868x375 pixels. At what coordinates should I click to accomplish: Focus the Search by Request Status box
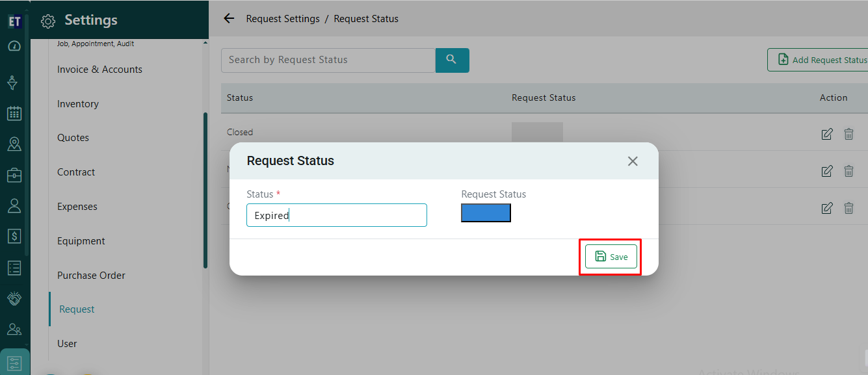coord(328,60)
